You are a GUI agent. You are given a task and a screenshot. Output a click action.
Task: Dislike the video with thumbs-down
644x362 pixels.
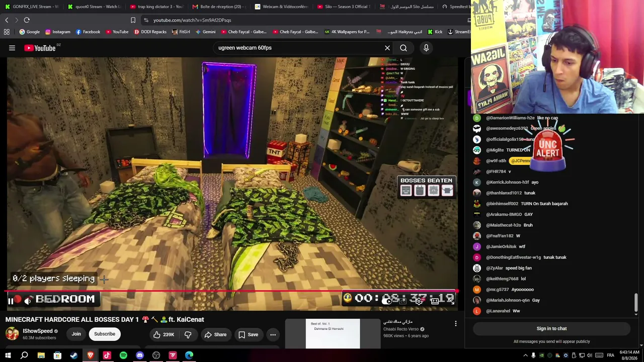188,334
